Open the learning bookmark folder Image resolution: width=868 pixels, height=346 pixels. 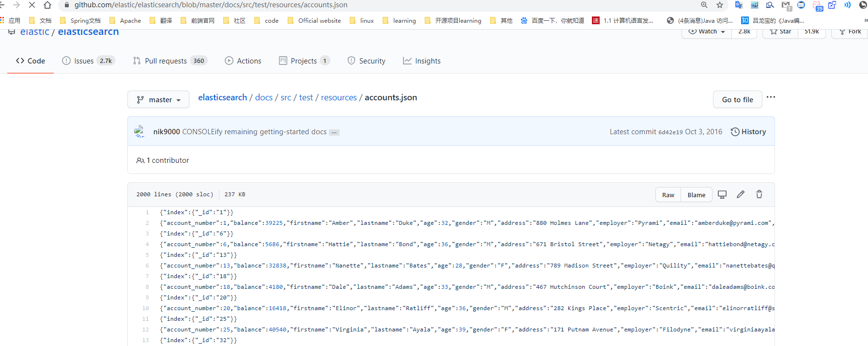pos(399,20)
